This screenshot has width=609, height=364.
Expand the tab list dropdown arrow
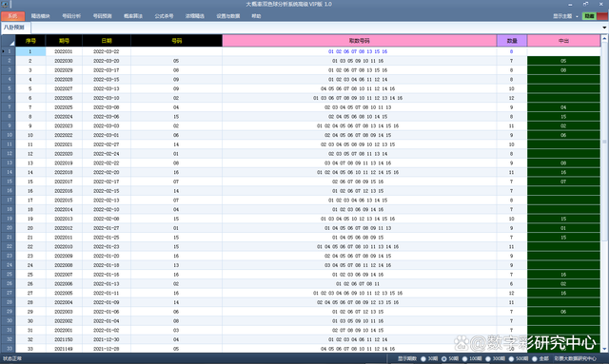click(604, 28)
